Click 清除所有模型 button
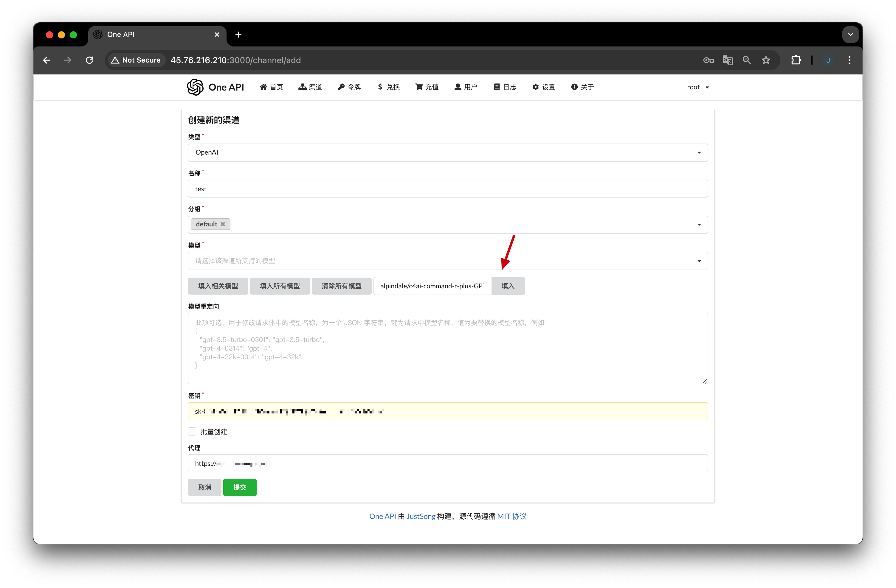The width and height of the screenshot is (896, 588). (x=342, y=286)
